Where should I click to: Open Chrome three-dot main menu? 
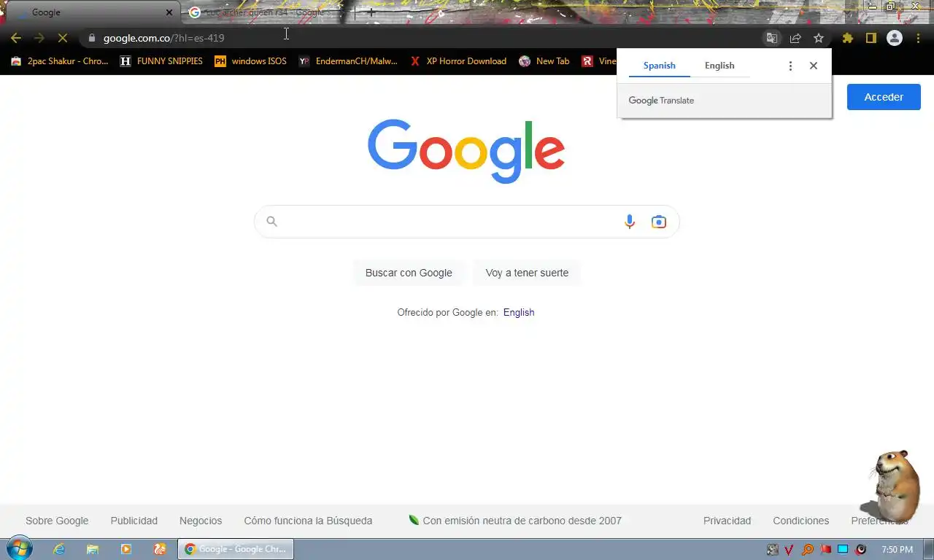[918, 38]
